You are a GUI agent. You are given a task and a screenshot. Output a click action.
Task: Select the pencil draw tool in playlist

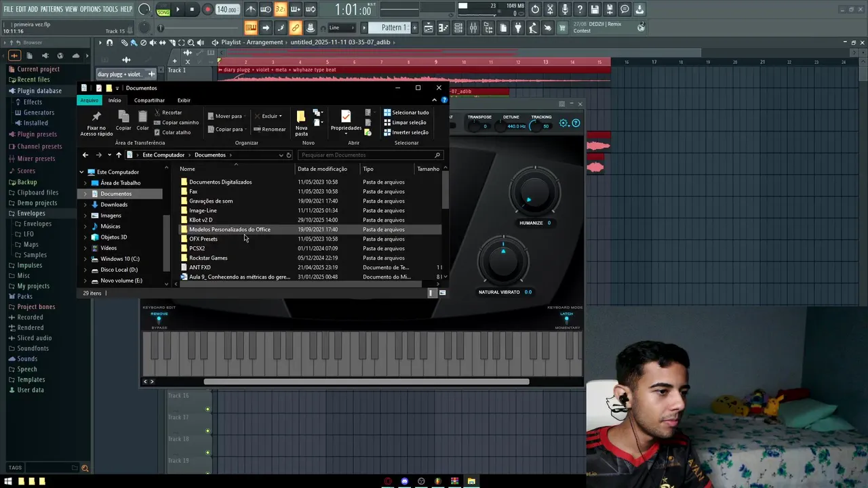(125, 42)
